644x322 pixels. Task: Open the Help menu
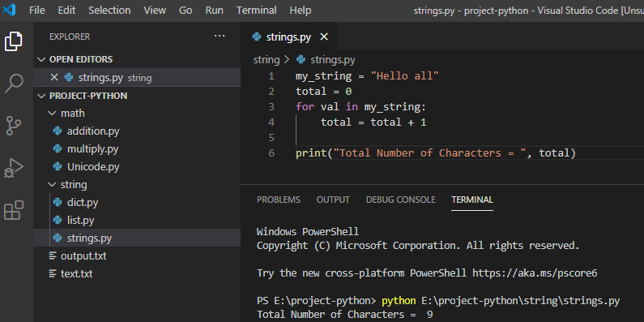click(x=301, y=10)
